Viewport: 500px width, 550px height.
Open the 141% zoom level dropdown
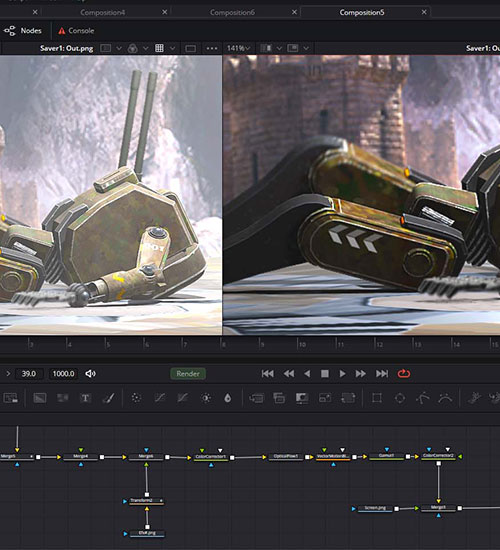click(239, 48)
